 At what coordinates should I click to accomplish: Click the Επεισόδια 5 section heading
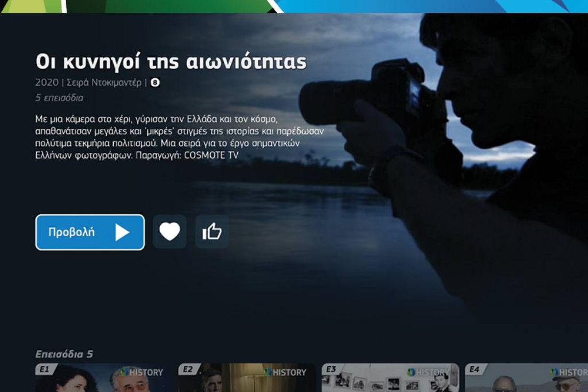click(64, 354)
